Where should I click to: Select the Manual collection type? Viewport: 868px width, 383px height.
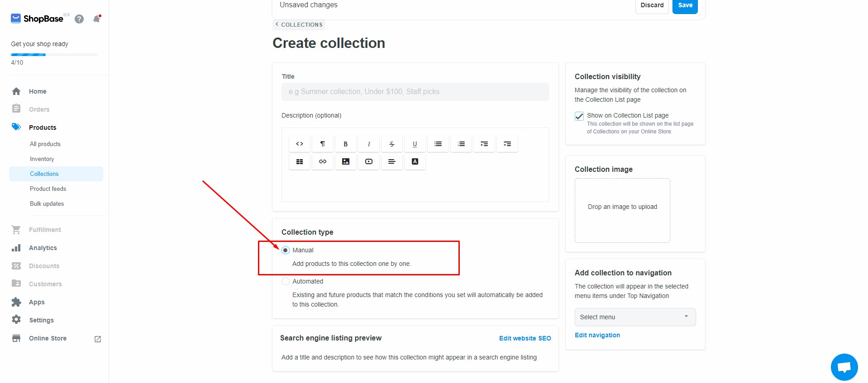(x=286, y=250)
